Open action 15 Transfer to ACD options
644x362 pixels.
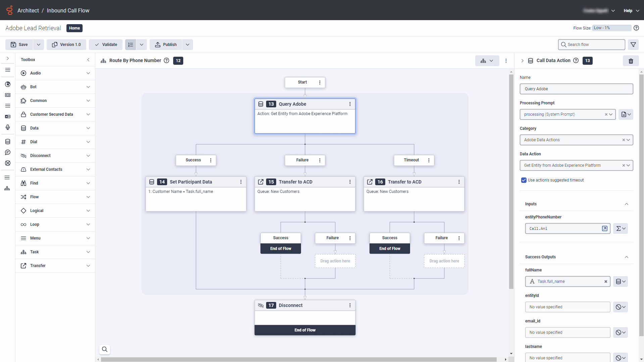click(350, 182)
